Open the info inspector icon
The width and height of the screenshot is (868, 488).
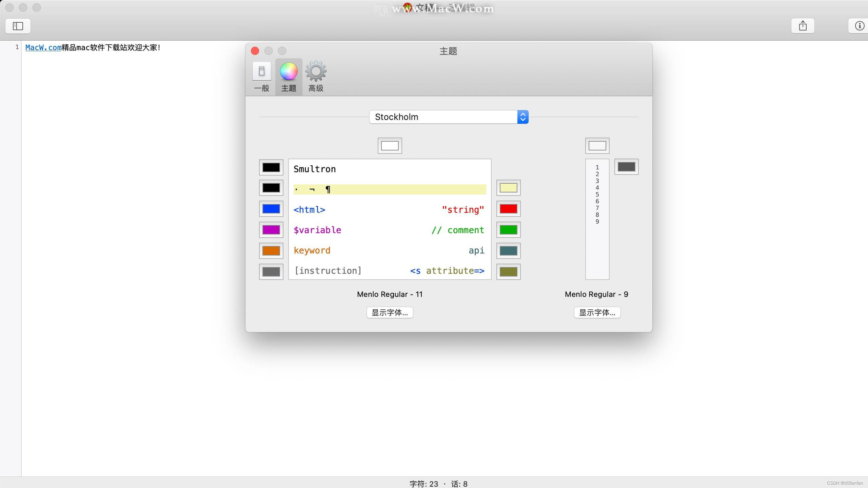click(859, 26)
